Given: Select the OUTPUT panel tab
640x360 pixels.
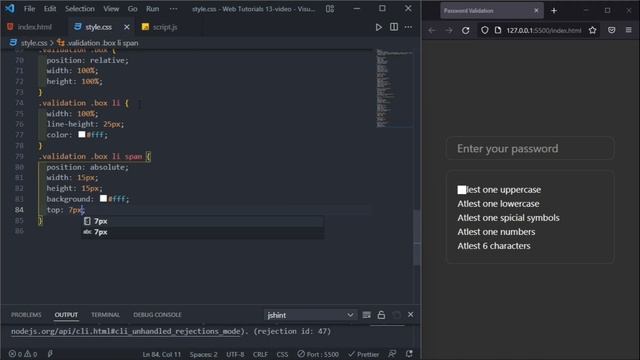Looking at the screenshot, I should [x=66, y=315].
